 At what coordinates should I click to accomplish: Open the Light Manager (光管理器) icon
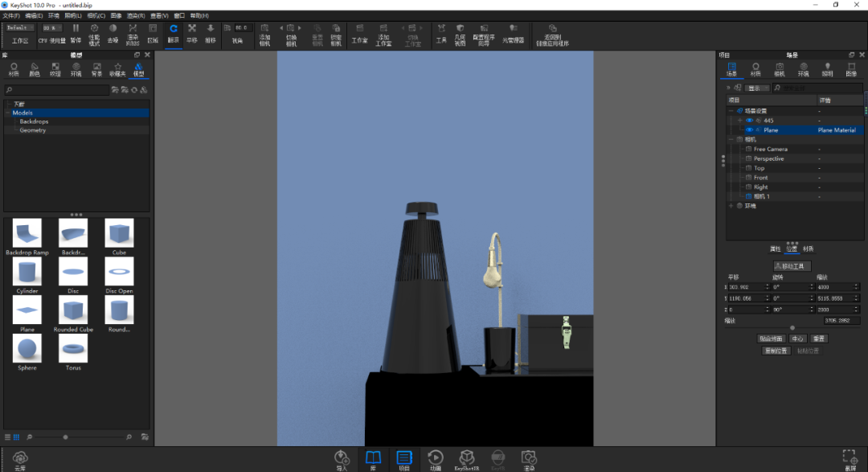[x=513, y=33]
